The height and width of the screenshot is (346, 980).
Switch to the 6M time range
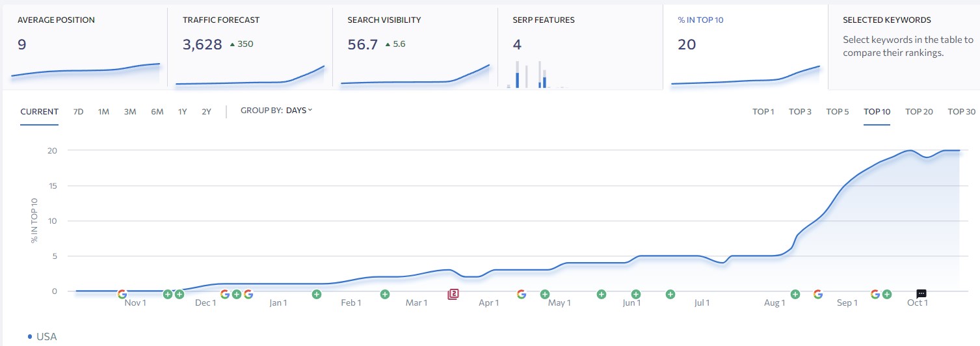click(x=157, y=111)
